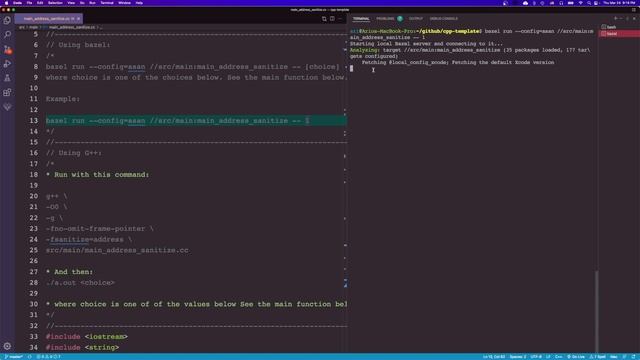Open the Terminal menu in the menu bar
The height and width of the screenshot is (360, 640).
click(x=107, y=3)
